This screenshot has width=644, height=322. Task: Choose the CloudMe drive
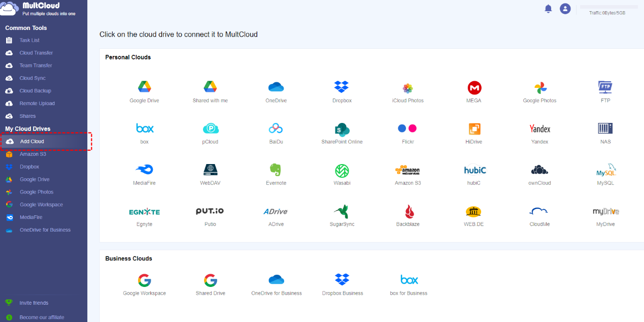[539, 216]
